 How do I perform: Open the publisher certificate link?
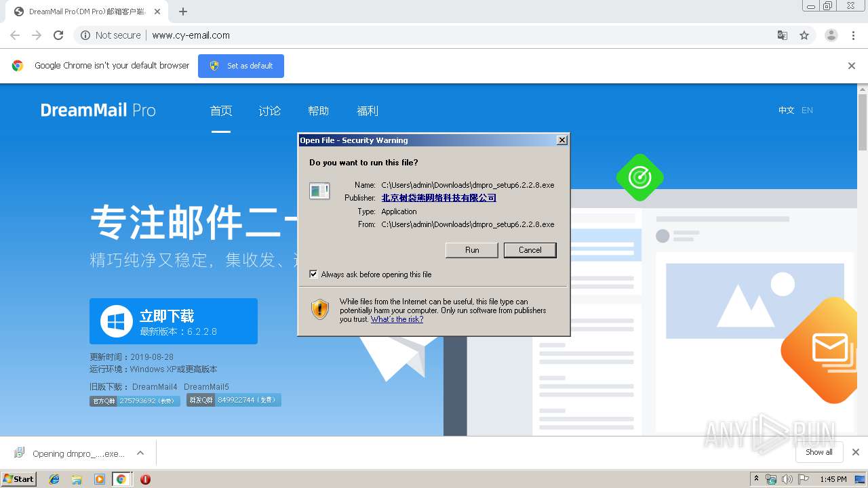tap(439, 198)
